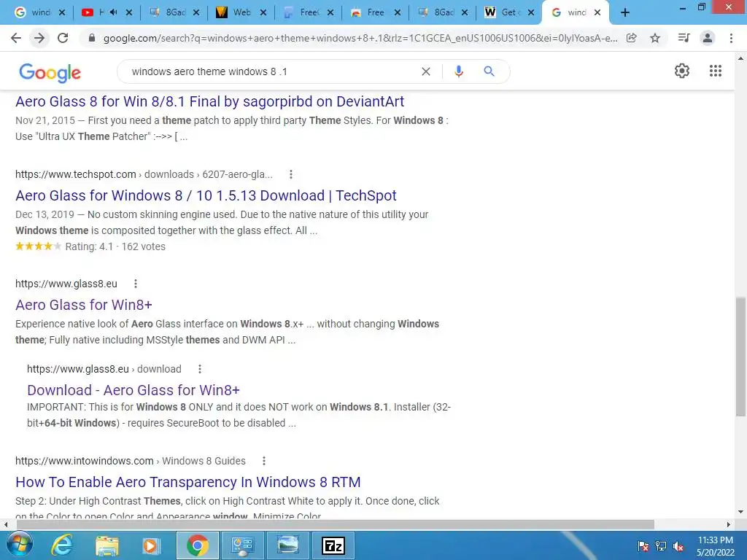
Task: Open Aero Glass 8 DeviantArt result
Action: pos(209,101)
